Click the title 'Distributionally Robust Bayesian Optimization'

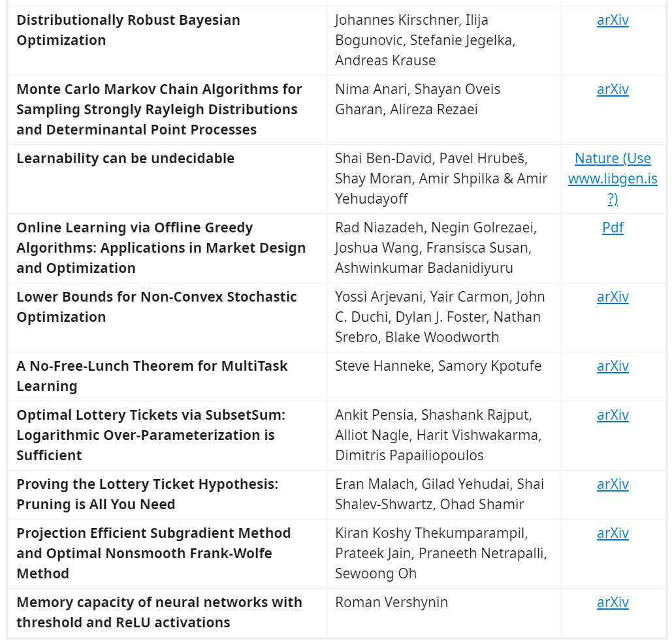(x=128, y=30)
